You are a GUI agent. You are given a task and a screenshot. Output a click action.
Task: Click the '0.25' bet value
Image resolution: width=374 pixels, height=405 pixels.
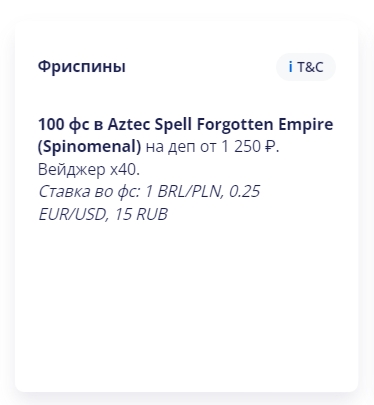244,192
